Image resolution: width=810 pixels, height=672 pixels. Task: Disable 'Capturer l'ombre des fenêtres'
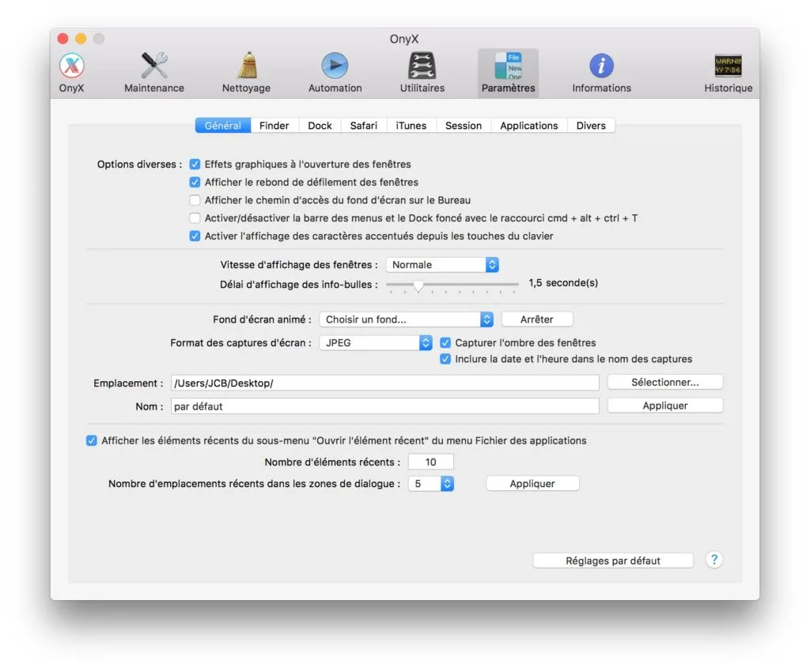coord(445,342)
